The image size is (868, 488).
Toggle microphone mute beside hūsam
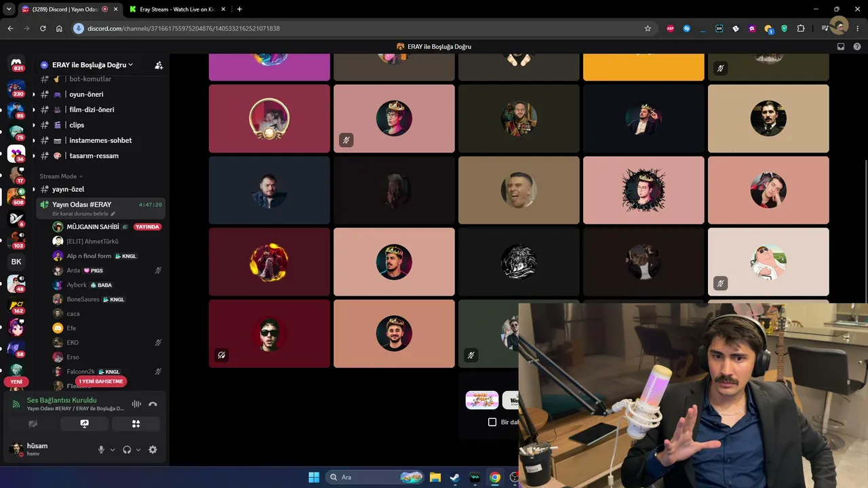click(x=101, y=449)
